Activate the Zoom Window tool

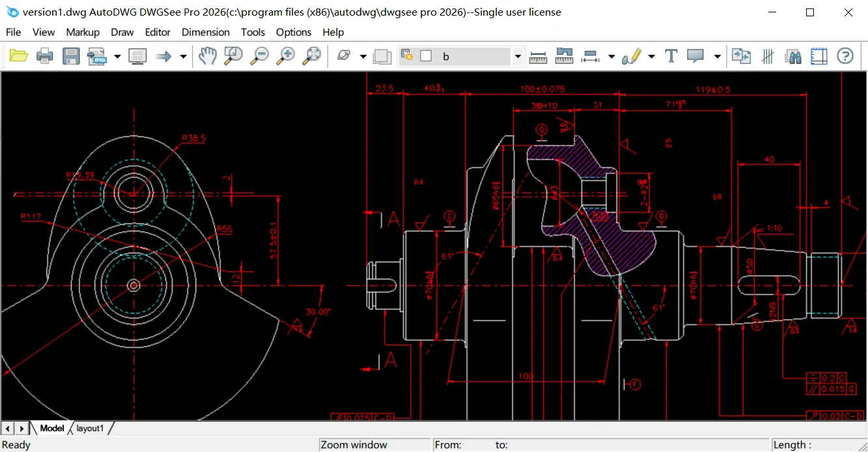click(232, 56)
